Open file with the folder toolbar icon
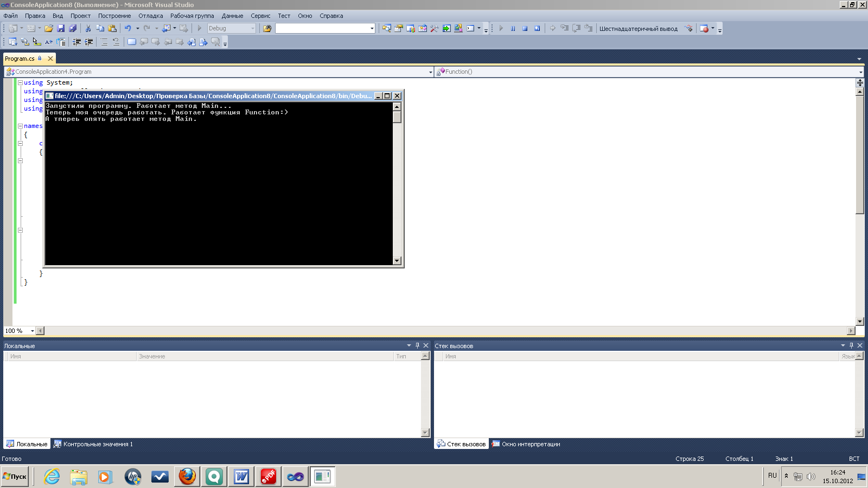Image resolution: width=868 pixels, height=488 pixels. (x=49, y=28)
